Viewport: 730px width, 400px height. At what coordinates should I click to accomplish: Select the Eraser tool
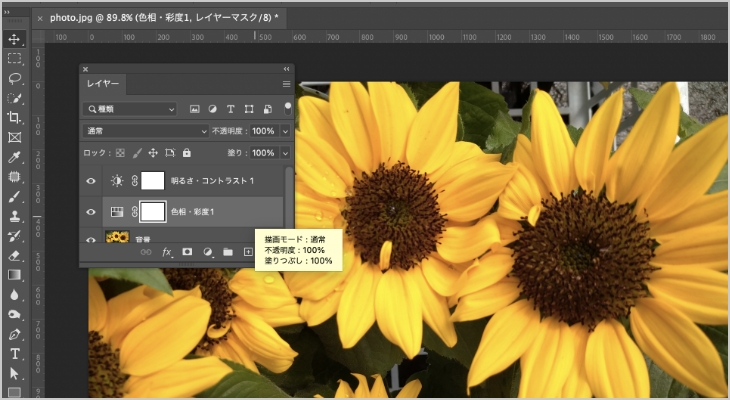pyautogui.click(x=14, y=256)
